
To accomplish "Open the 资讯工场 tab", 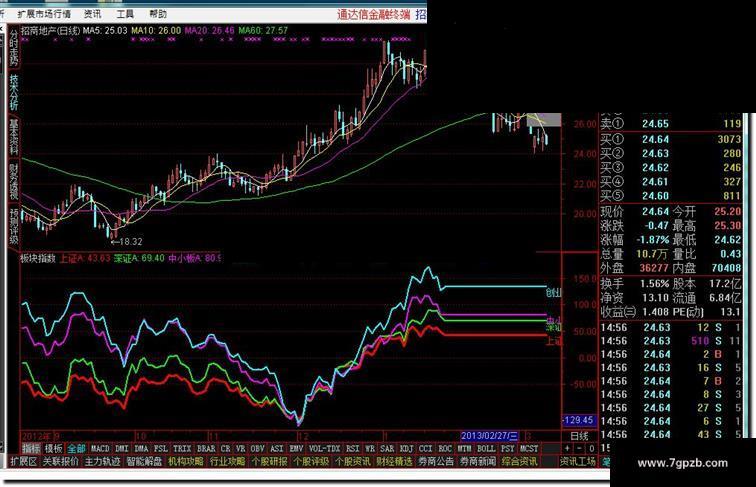I will (x=578, y=461).
